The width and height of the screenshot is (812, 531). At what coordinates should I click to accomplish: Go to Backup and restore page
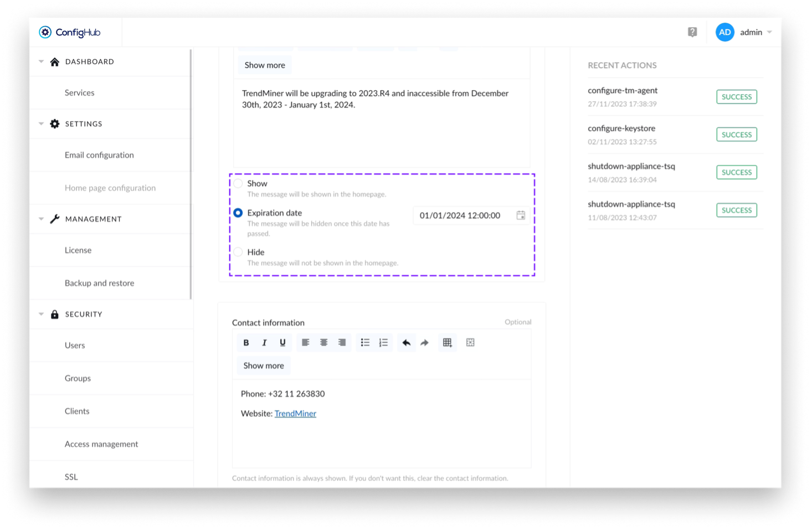pyautogui.click(x=99, y=283)
